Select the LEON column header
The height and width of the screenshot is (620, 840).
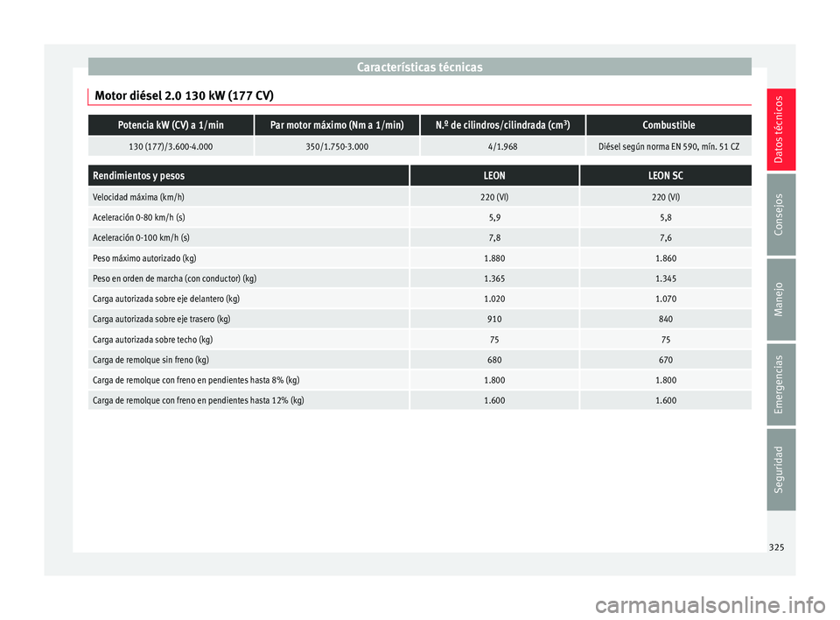click(x=493, y=176)
